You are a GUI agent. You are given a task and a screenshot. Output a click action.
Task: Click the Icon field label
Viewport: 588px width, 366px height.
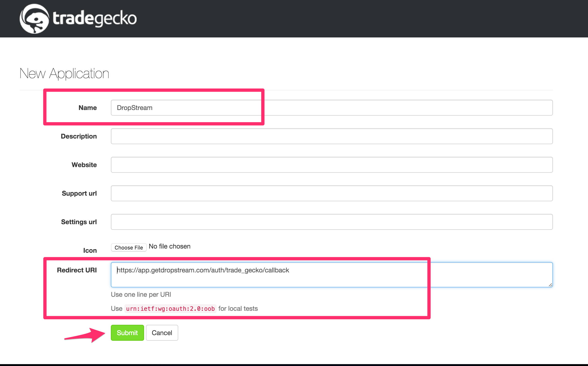(x=90, y=251)
